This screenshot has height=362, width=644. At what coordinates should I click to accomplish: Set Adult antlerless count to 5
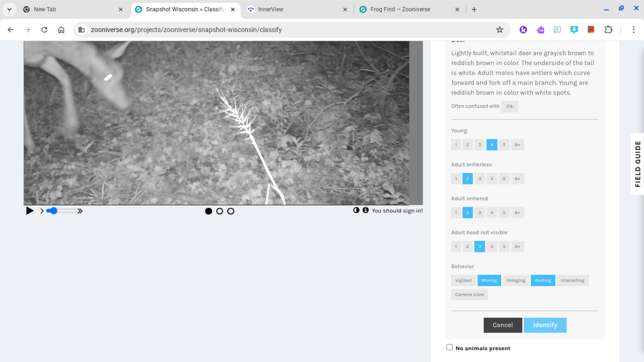point(504,178)
